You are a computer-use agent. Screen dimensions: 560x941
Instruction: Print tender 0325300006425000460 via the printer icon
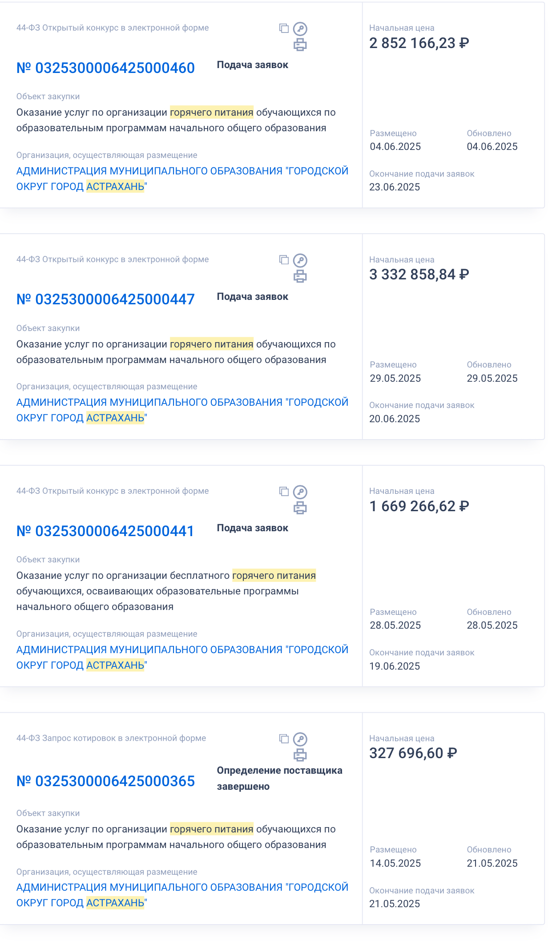click(300, 44)
